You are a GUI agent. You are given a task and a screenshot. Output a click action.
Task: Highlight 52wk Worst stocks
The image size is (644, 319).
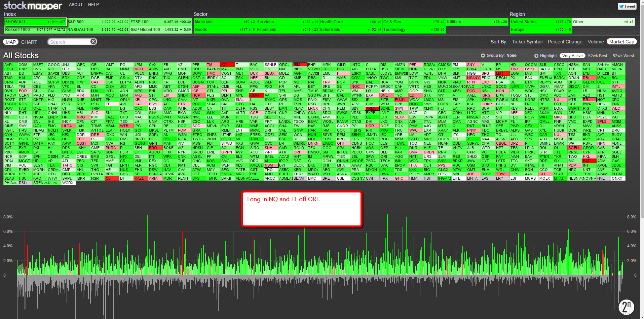click(x=623, y=56)
